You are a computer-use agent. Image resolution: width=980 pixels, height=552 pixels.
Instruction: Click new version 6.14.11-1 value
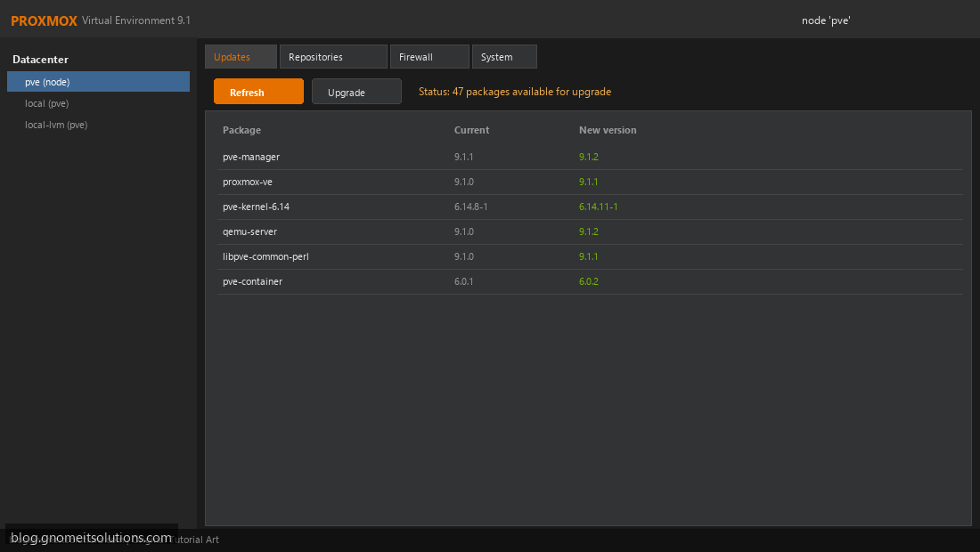598,207
